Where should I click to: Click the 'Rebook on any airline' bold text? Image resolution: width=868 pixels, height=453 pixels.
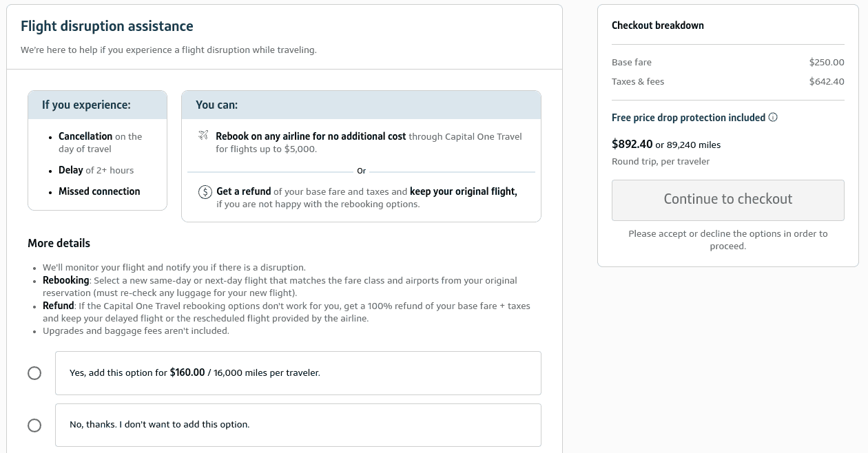coord(311,136)
